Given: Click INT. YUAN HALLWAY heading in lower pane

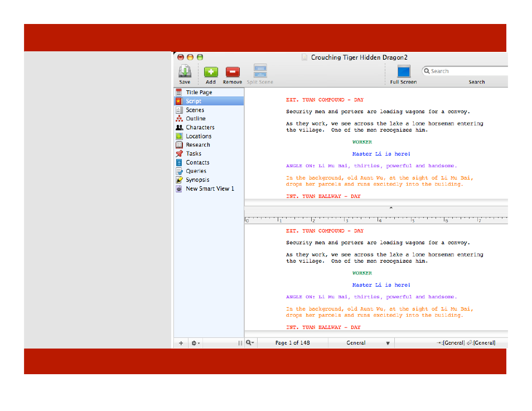Looking at the screenshot, I should tap(323, 327).
